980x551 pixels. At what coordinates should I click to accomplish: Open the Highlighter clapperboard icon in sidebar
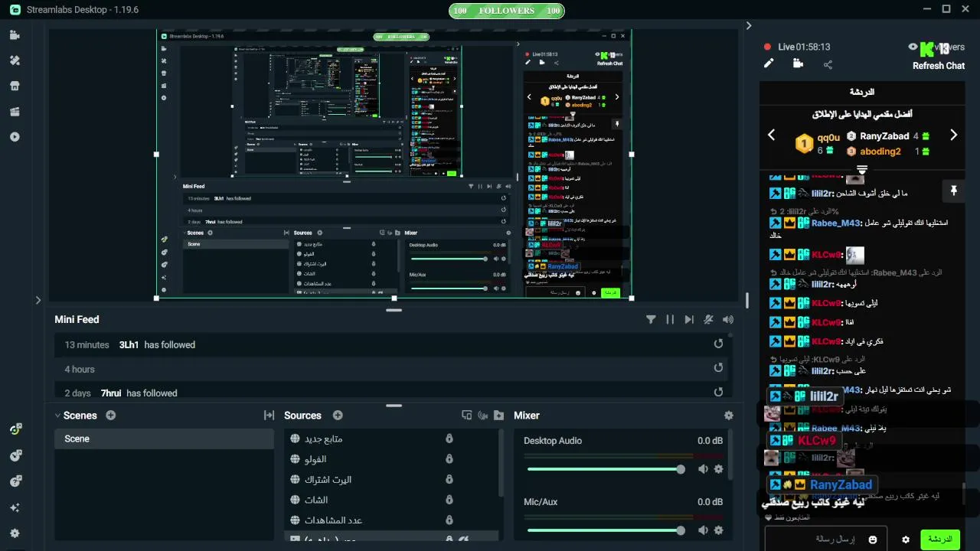[15, 112]
